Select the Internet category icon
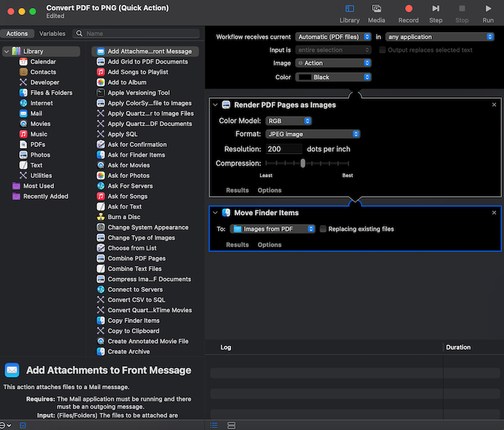 coord(24,103)
